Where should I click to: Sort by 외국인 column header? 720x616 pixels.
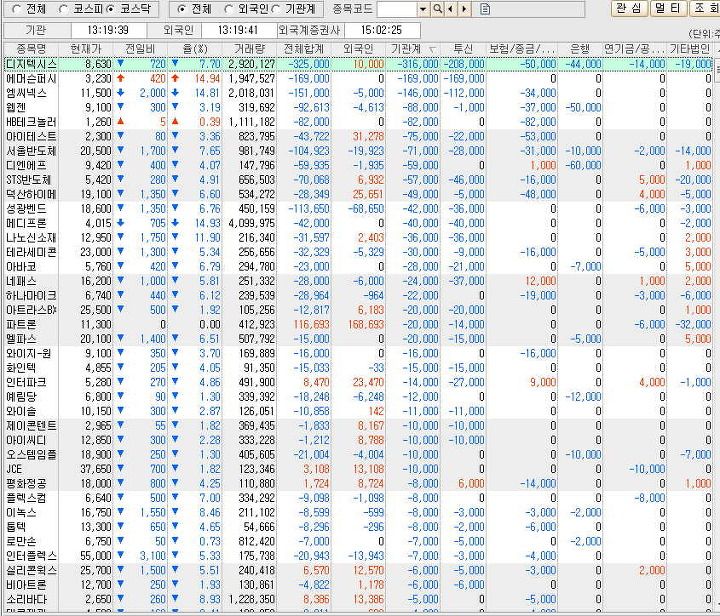coord(358,49)
